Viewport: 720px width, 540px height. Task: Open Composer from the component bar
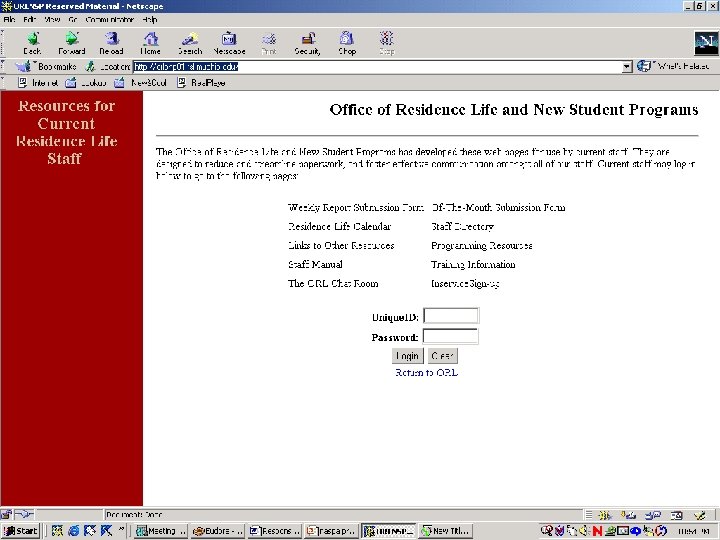(699, 515)
